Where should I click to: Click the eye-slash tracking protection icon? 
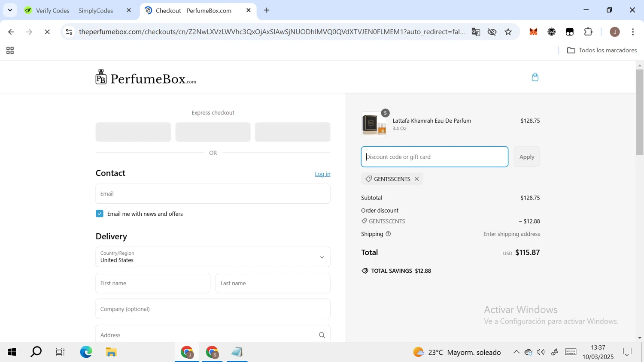coord(492,32)
